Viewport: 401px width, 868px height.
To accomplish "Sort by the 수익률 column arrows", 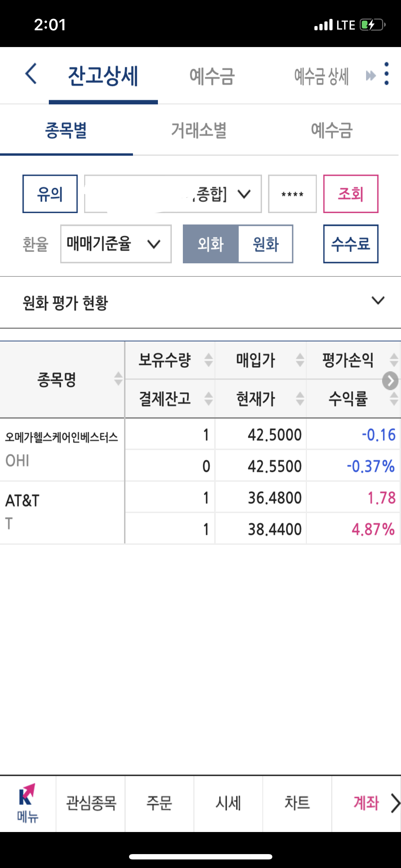I will 394,399.
